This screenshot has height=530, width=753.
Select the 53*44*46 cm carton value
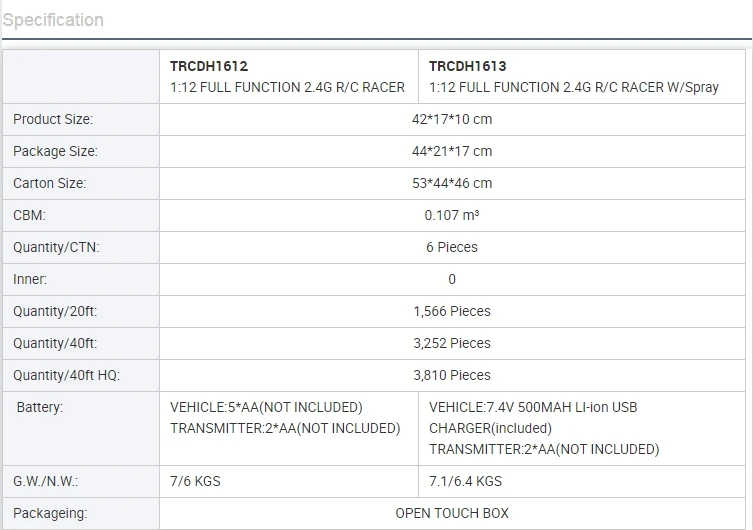(452, 183)
